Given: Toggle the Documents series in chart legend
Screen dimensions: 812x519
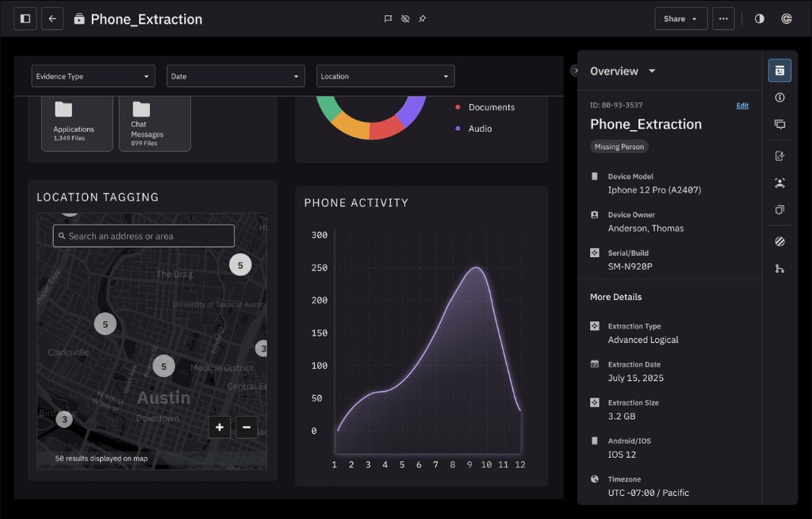Looking at the screenshot, I should click(485, 106).
